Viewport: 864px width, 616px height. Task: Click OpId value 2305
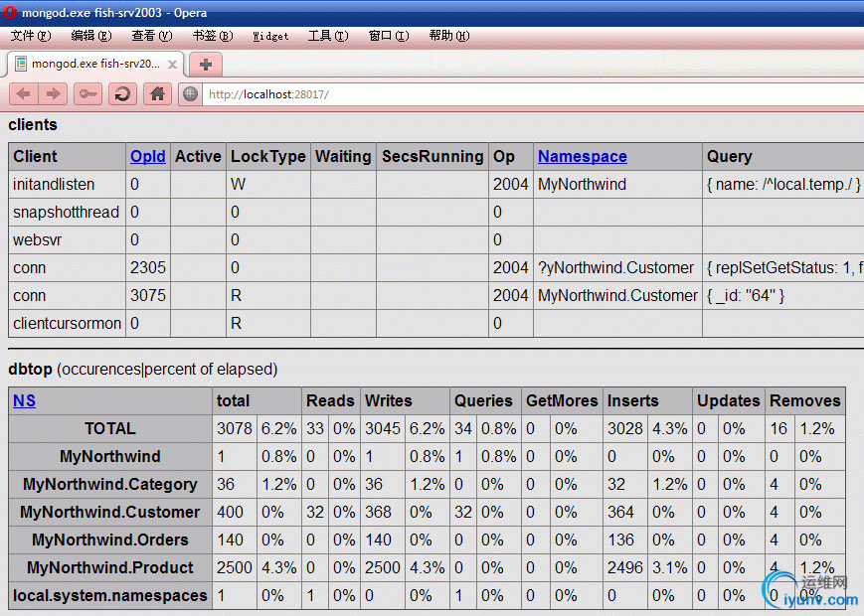[148, 267]
